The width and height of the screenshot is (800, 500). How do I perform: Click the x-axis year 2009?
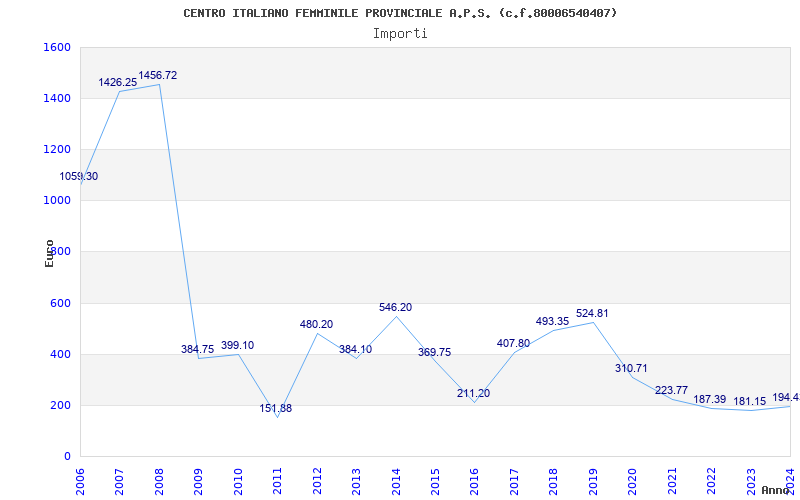198,482
